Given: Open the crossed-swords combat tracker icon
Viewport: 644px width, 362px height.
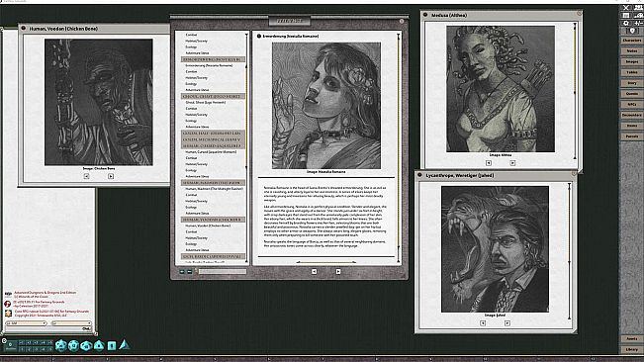Looking at the screenshot, I should pos(626,7).
